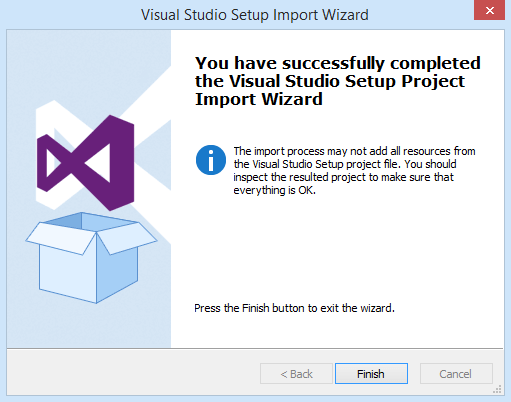
Task: Click the grayed-out Cancel button
Action: pyautogui.click(x=456, y=374)
